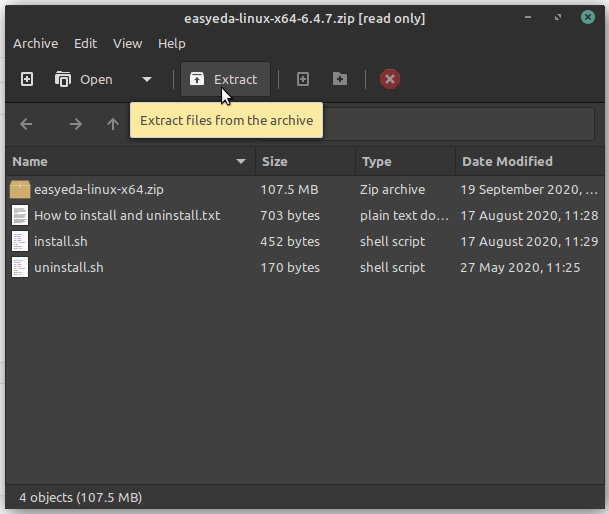The width and height of the screenshot is (609, 514).
Task: Click the uninstall.sh script icon
Action: (x=20, y=267)
